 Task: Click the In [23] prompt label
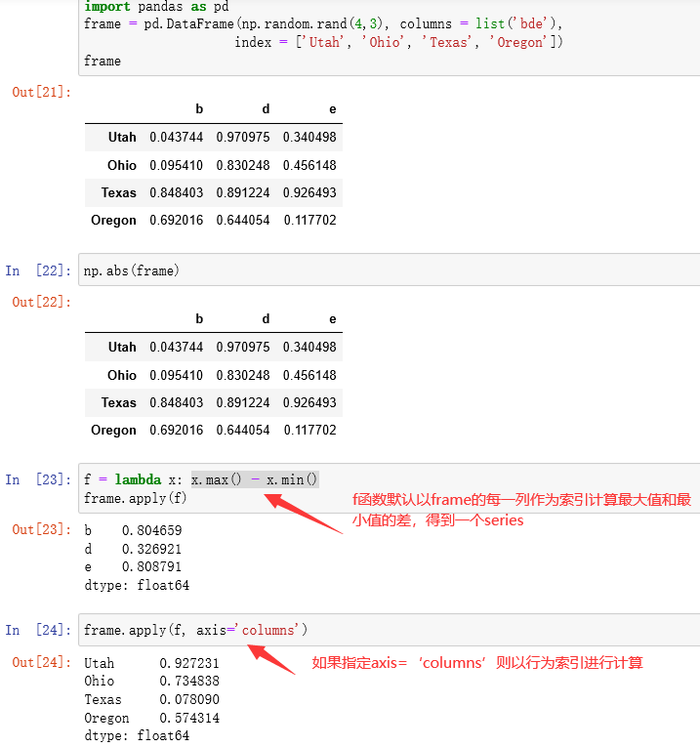pos(38,479)
